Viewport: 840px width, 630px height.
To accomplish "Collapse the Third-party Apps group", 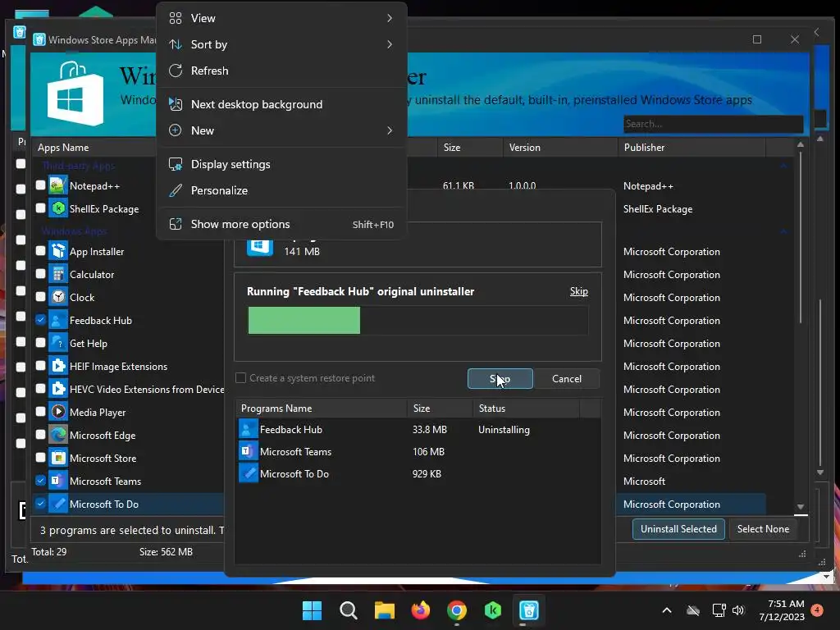I will tap(783, 166).
